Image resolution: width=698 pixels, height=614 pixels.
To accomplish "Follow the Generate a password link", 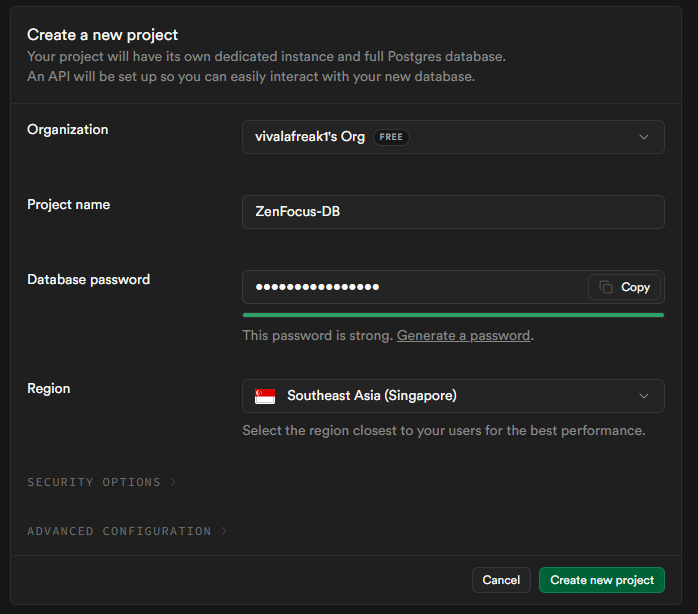I will [x=463, y=336].
